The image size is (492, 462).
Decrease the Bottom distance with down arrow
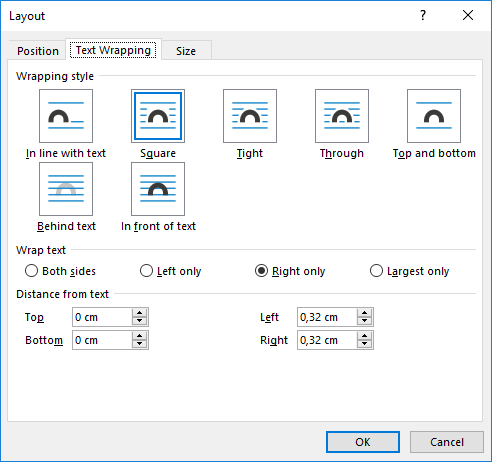(x=139, y=344)
